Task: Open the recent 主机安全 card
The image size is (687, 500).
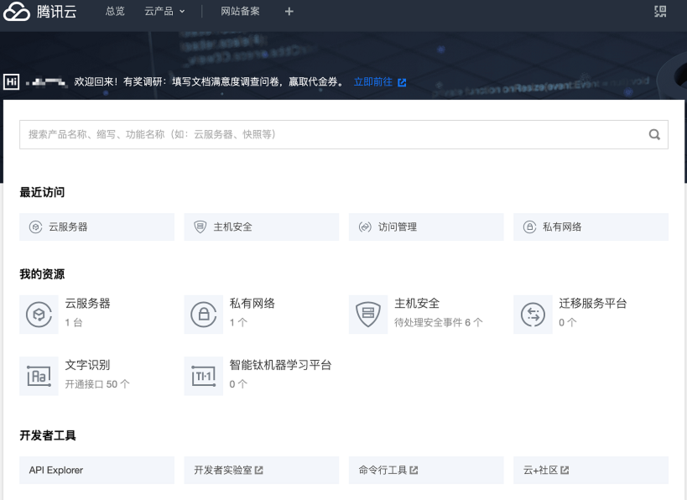Action: 262,227
